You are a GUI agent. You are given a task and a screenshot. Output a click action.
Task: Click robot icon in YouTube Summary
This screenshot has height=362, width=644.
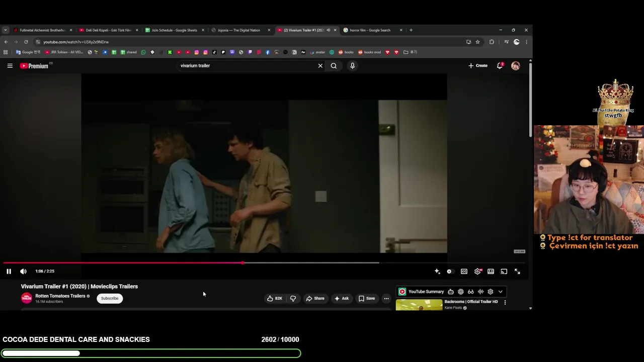tap(451, 292)
